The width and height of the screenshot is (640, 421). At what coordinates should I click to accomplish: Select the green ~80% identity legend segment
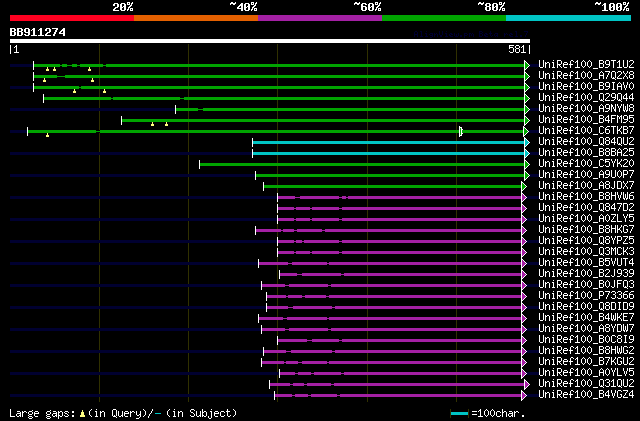[x=444, y=18]
